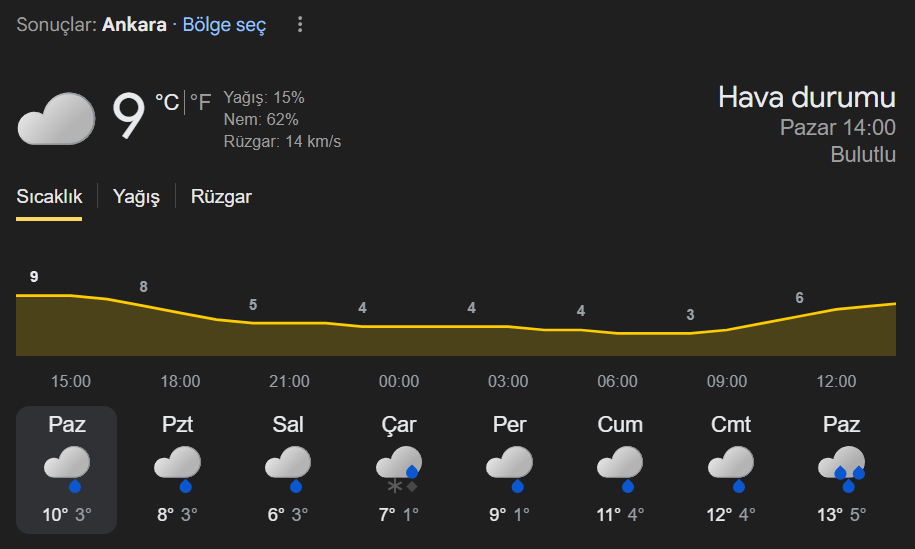The image size is (915, 549).
Task: Open the three-dot more options menu
Action: 300,25
